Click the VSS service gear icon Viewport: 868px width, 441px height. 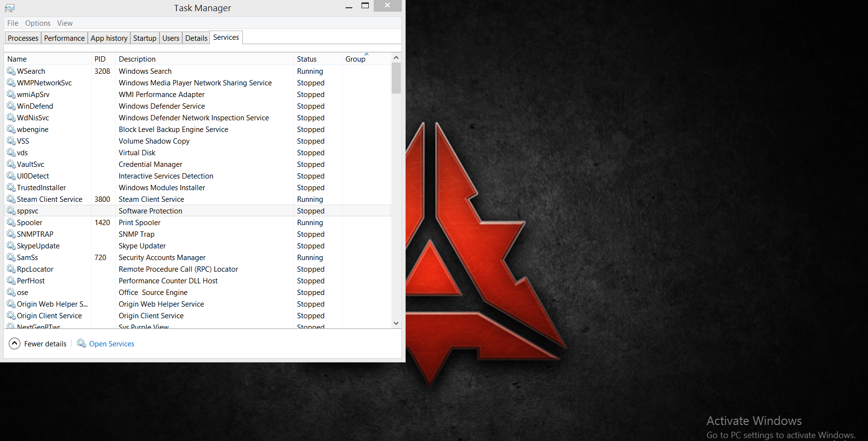(x=11, y=141)
